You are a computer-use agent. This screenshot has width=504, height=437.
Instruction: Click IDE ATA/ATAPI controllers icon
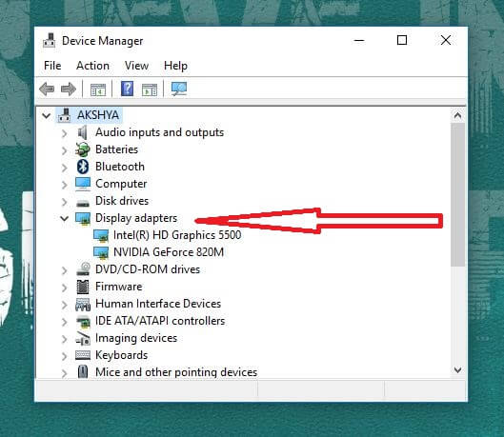tap(83, 322)
